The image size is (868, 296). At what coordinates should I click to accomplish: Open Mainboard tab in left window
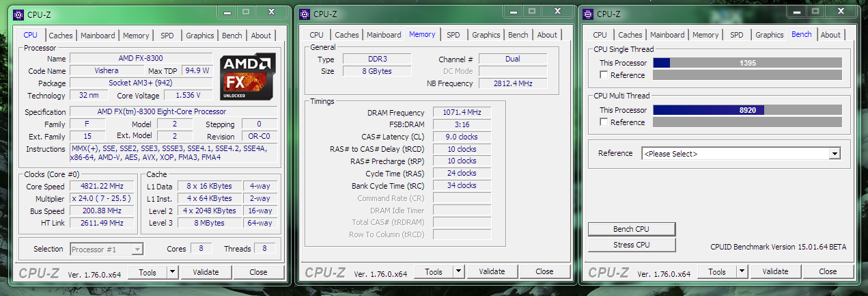(x=98, y=36)
